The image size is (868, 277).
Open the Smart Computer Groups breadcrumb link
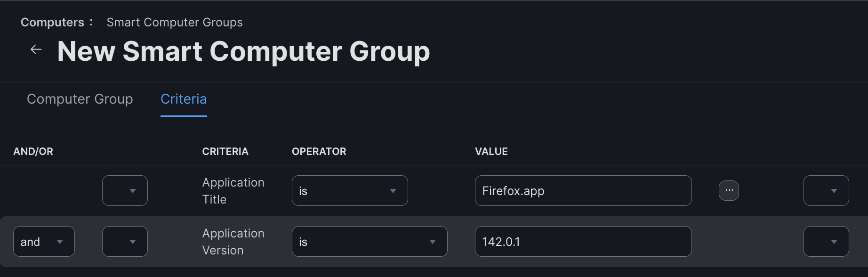174,22
